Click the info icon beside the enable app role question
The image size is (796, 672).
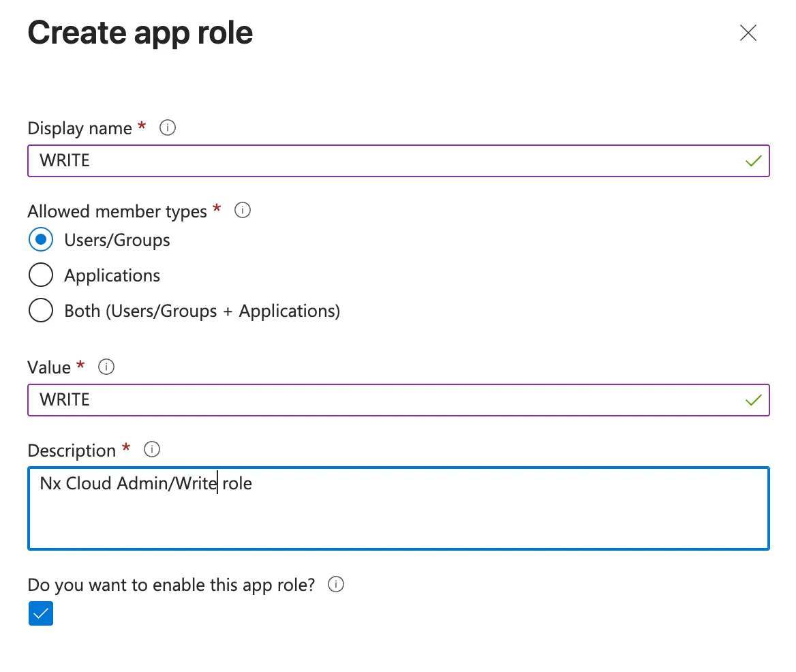click(x=335, y=584)
